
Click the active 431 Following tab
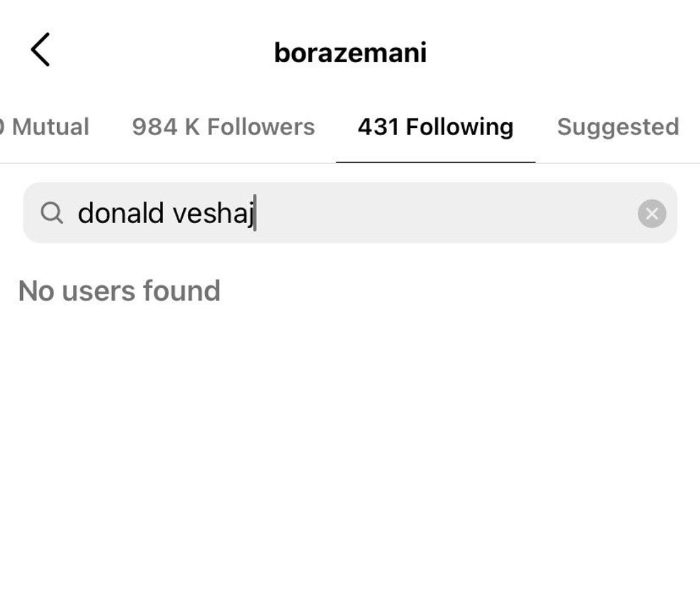(435, 127)
